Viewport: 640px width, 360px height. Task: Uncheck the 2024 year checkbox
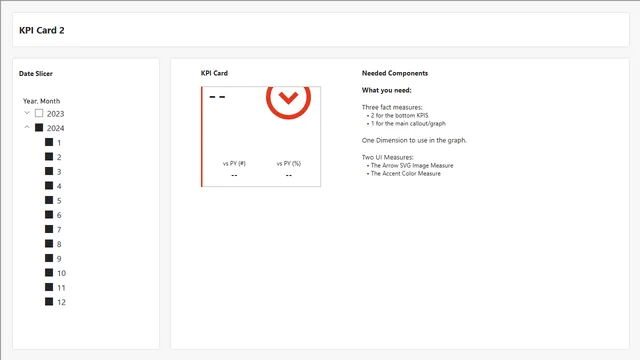[x=39, y=128]
